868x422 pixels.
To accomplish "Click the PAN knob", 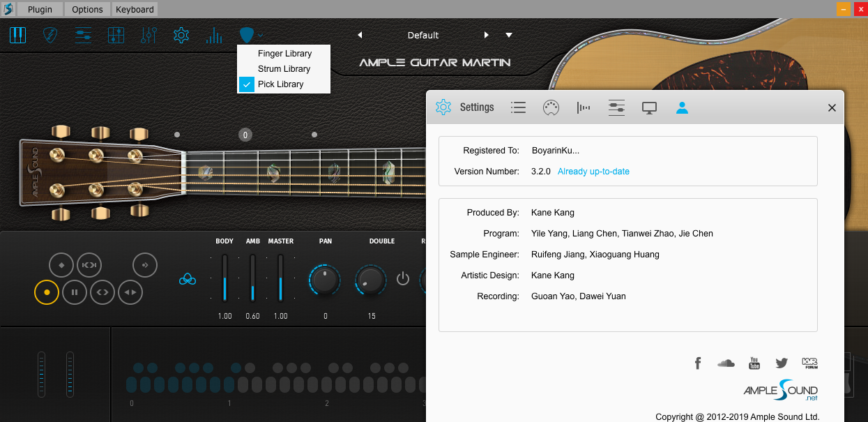I will coord(324,280).
